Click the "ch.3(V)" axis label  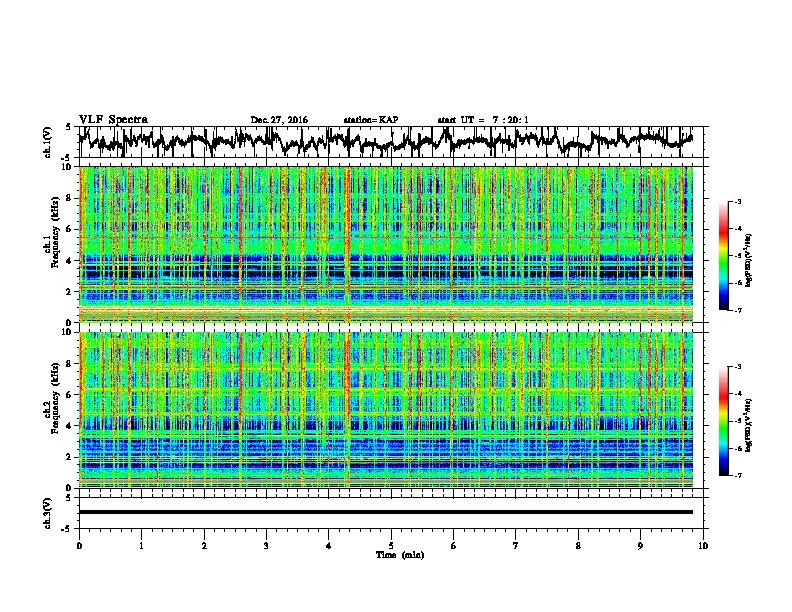pos(48,513)
